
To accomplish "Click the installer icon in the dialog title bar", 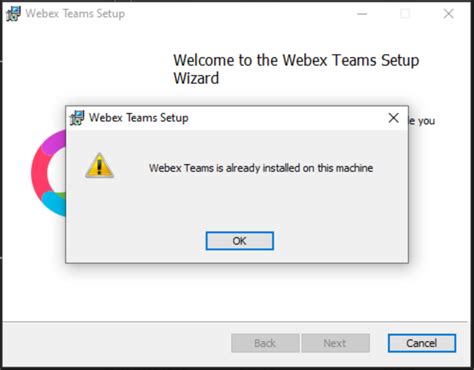I will point(77,118).
